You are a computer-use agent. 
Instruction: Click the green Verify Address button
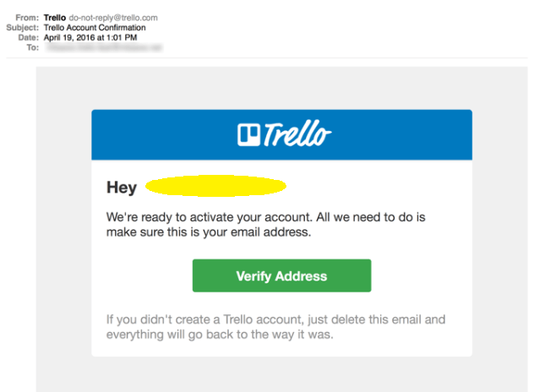point(281,275)
